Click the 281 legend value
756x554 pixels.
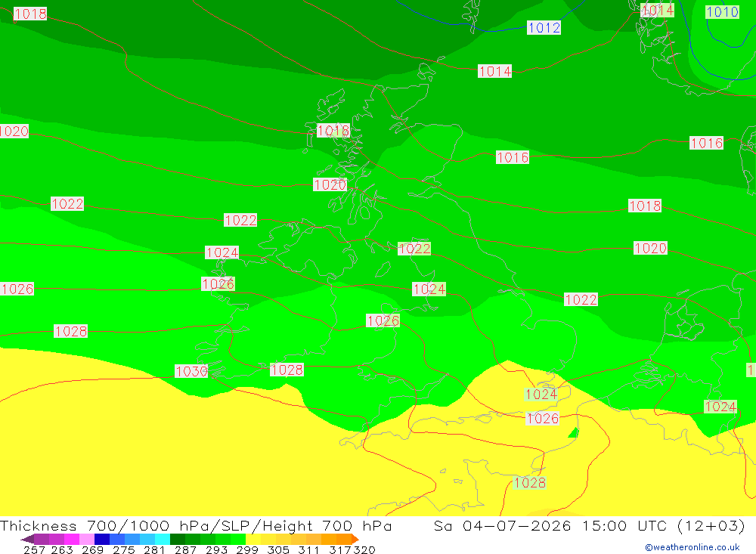click(x=154, y=549)
